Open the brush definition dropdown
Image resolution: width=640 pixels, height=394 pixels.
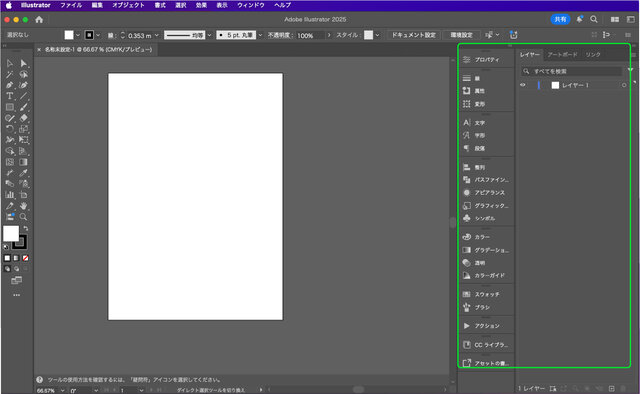tap(260, 35)
